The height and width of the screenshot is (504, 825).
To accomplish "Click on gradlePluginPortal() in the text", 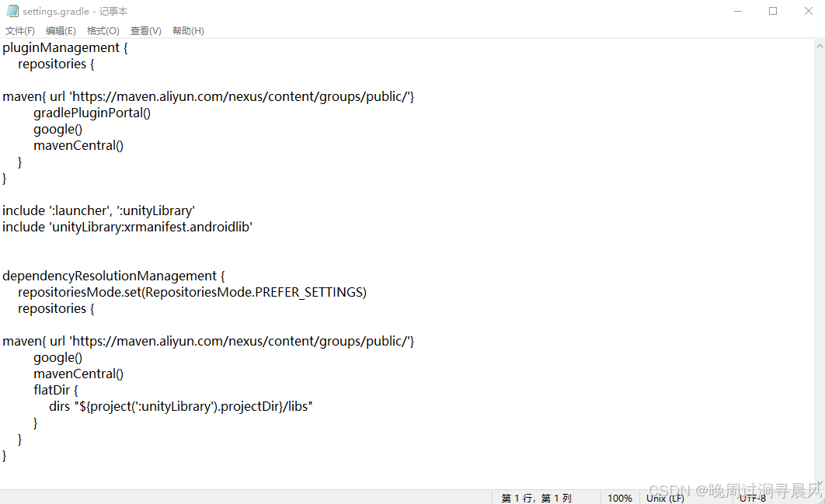I will (92, 113).
